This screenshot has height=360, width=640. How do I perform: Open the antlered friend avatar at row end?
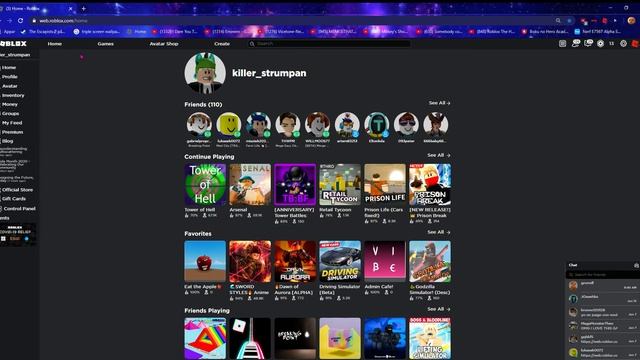(436, 124)
